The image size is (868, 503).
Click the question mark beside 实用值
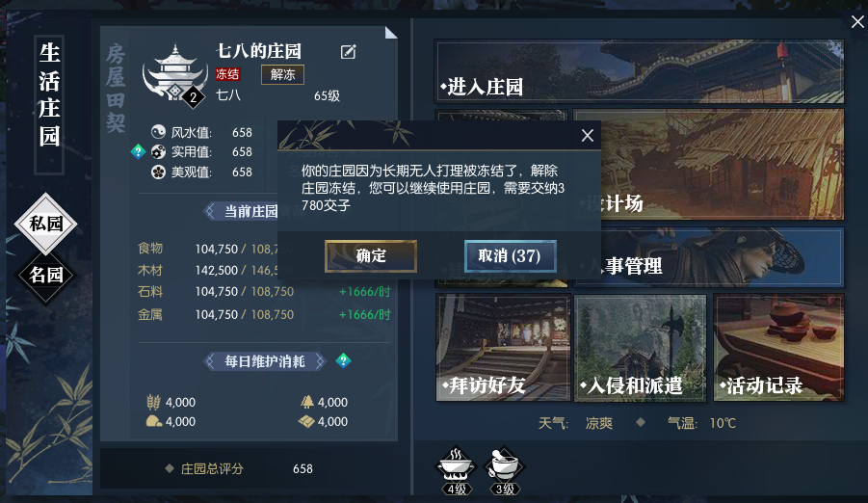point(138,151)
